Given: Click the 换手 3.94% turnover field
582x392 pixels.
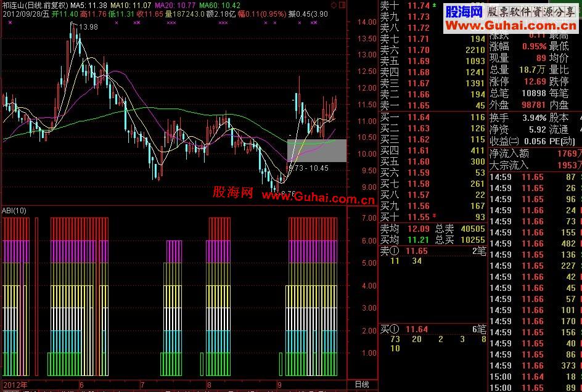Looking at the screenshot, I should 518,118.
